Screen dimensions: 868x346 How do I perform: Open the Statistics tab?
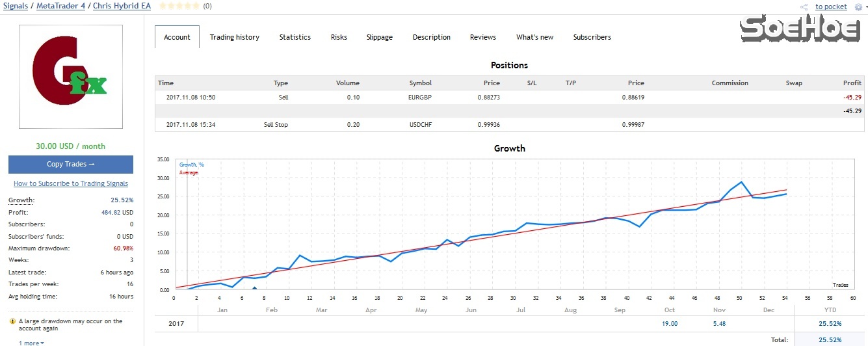point(295,37)
